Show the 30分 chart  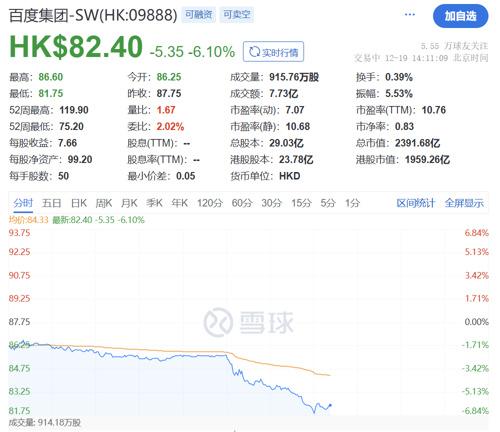(x=272, y=203)
